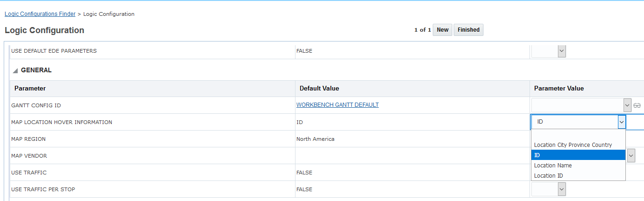Close the MAP LOCATION HOVER INFORMATION combo box
The image size is (644, 201).
[x=621, y=122]
